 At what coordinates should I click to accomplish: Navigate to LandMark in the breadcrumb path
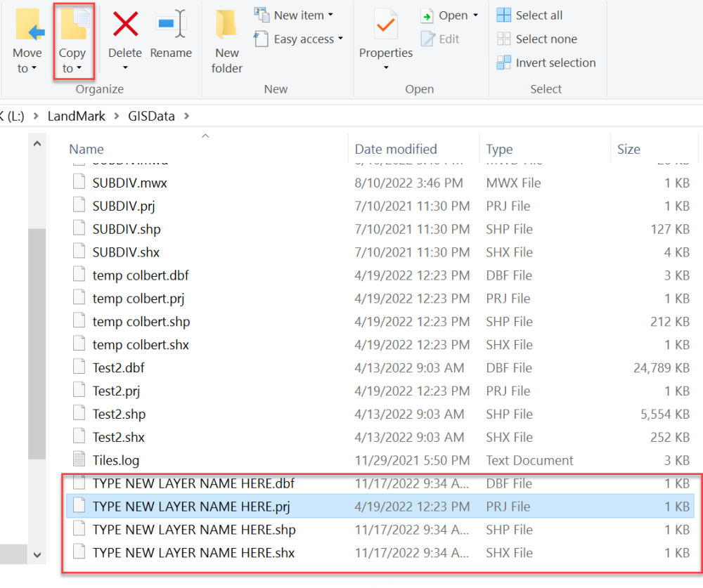click(x=76, y=117)
